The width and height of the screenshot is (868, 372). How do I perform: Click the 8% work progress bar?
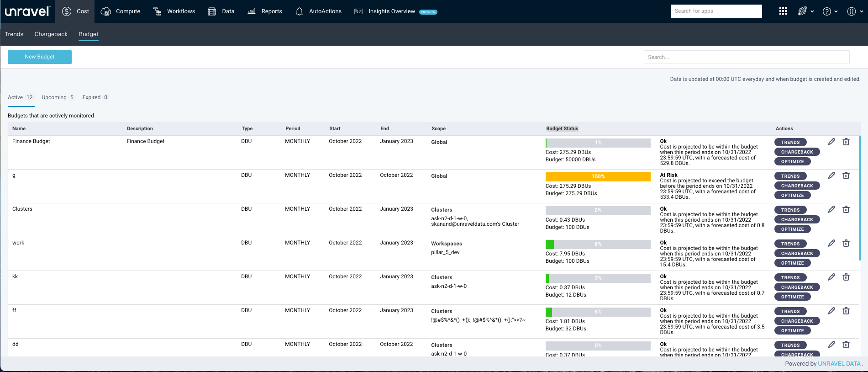coord(598,244)
